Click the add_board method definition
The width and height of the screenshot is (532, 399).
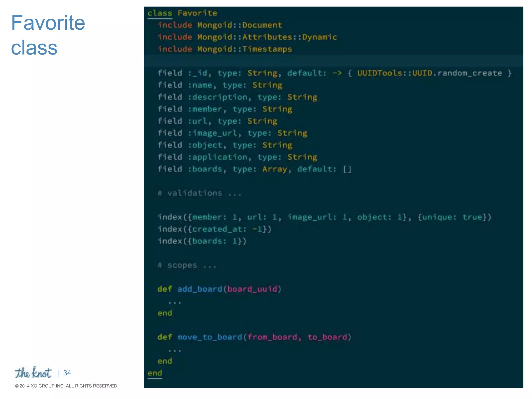pos(219,289)
